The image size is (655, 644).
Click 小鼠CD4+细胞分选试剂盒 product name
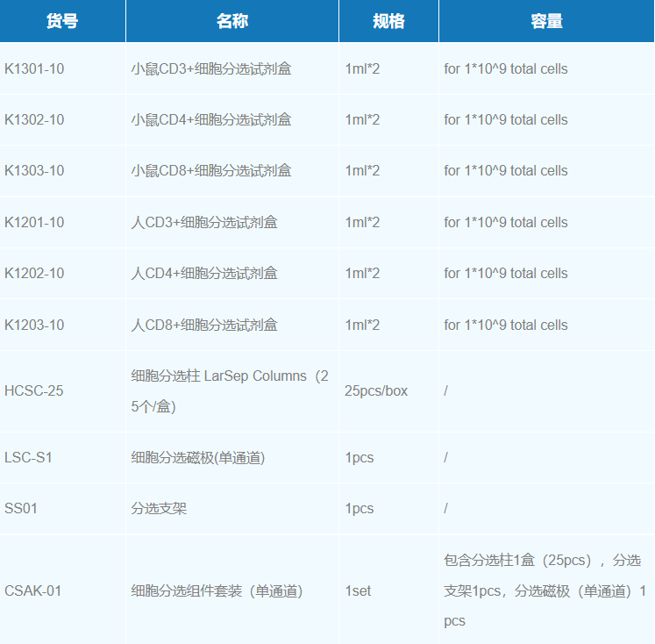click(x=210, y=119)
